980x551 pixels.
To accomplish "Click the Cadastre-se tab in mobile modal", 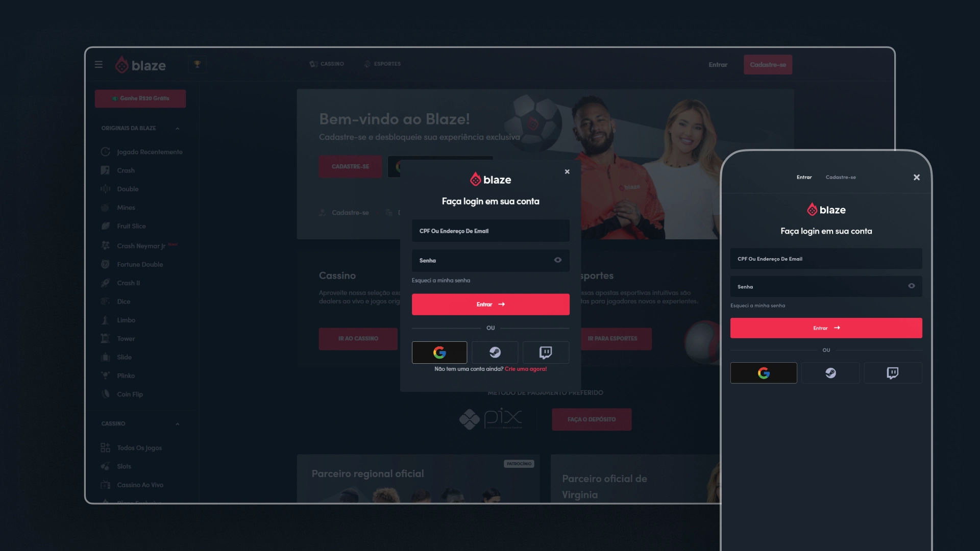I will pyautogui.click(x=841, y=177).
